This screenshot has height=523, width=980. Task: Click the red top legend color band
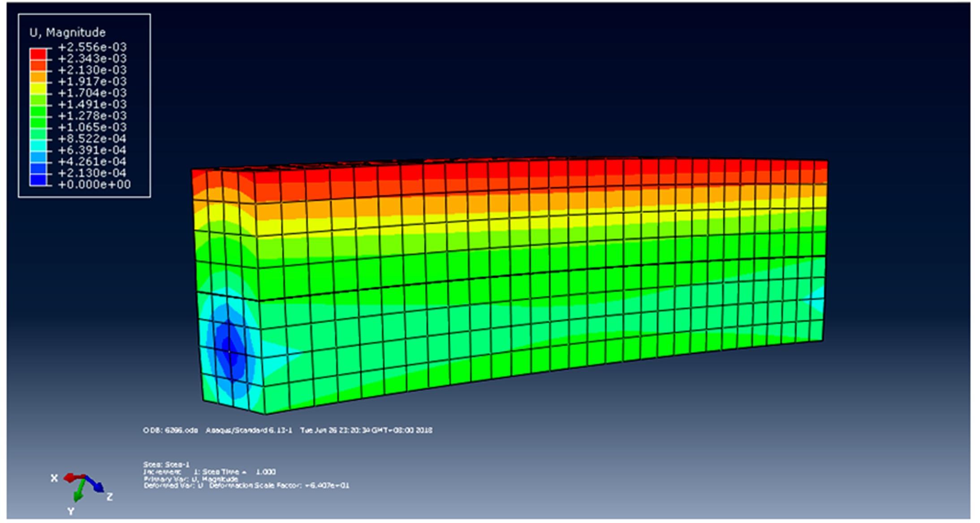click(x=38, y=53)
